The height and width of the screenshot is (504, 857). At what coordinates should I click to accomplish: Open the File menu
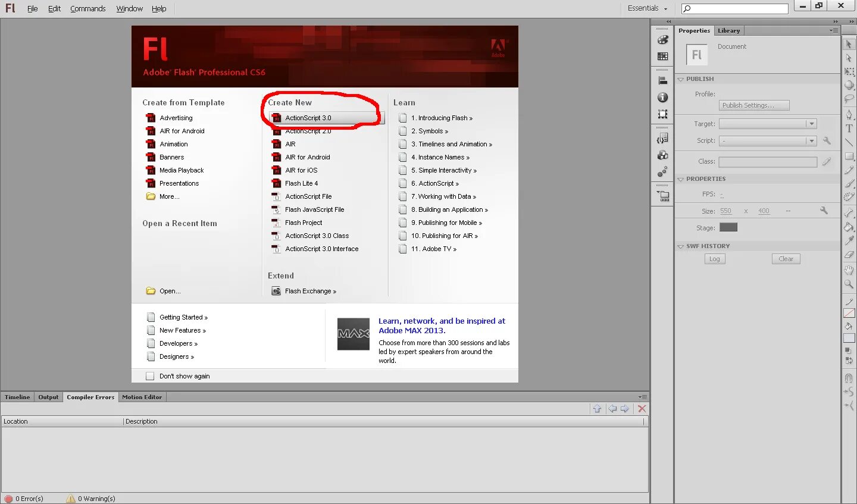point(32,8)
